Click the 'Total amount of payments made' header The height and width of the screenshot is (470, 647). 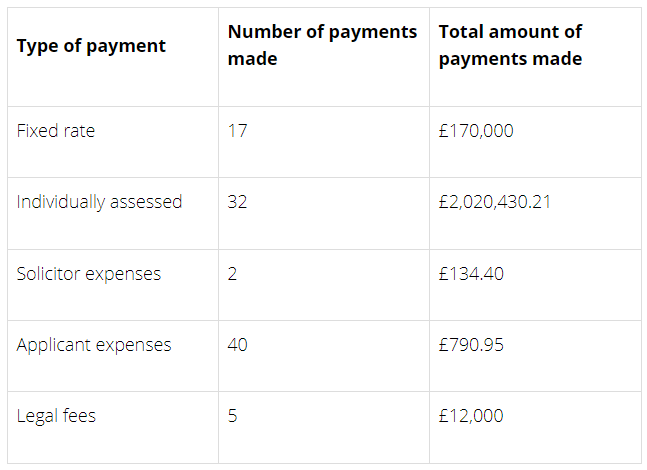510,45
